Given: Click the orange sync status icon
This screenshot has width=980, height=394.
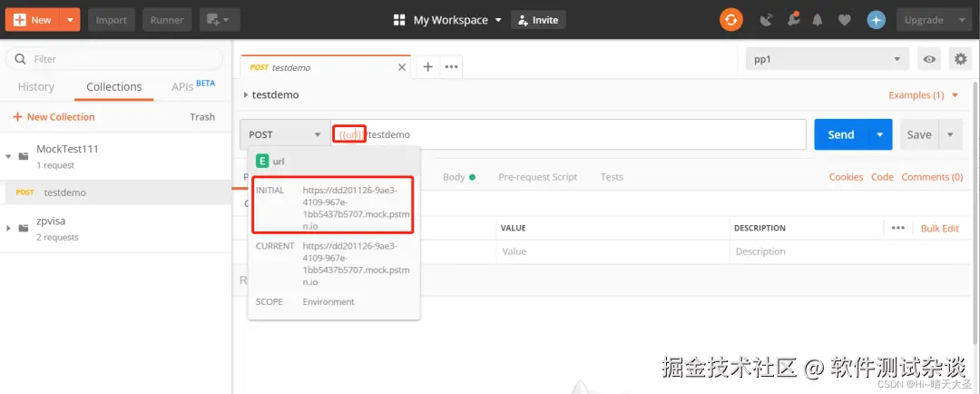Looking at the screenshot, I should pyautogui.click(x=730, y=20).
